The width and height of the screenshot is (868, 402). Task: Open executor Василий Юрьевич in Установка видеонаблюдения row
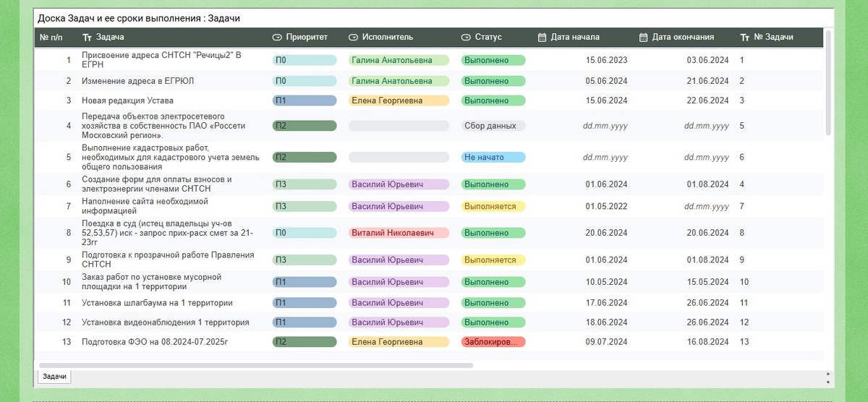pyautogui.click(x=399, y=322)
